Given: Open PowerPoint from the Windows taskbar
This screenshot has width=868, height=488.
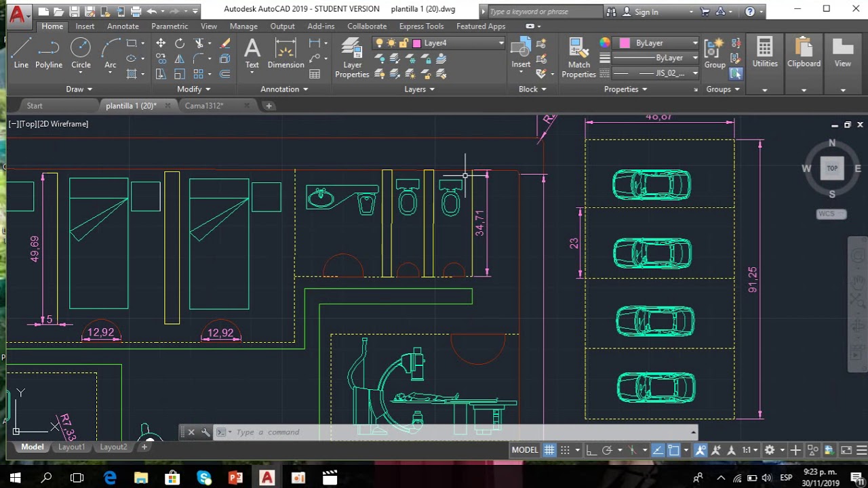Looking at the screenshot, I should [236, 478].
